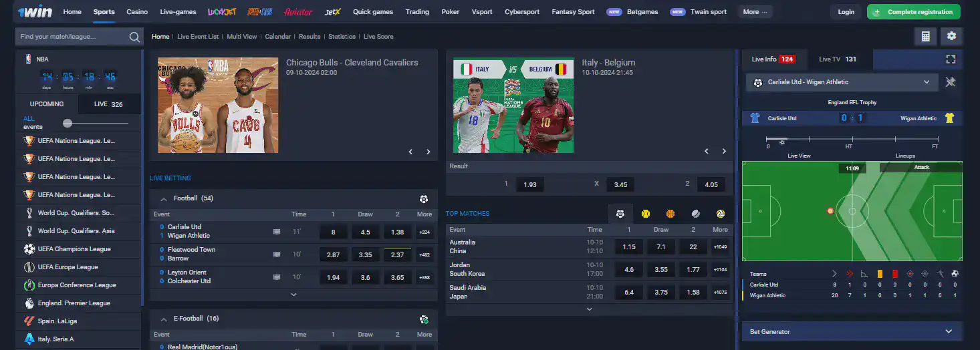Switch to the UPCOMING events toggle
Image resolution: width=980 pixels, height=350 pixels.
[x=47, y=104]
